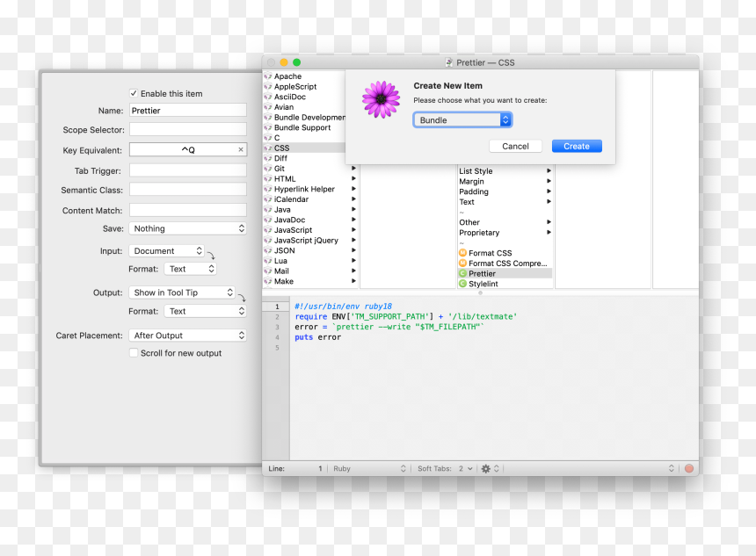Click the TextMate flower icon in dialog
Screen dimensions: 756x556
tap(381, 99)
